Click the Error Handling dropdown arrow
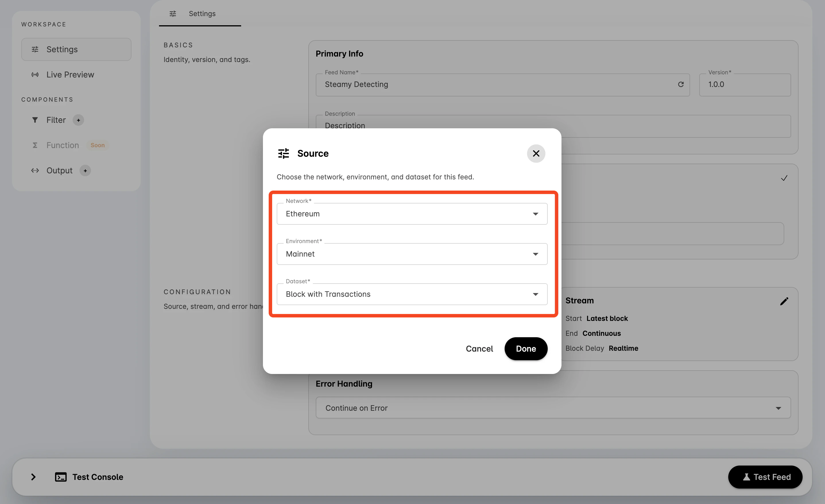Screen dimensions: 825x504 [x=778, y=408]
